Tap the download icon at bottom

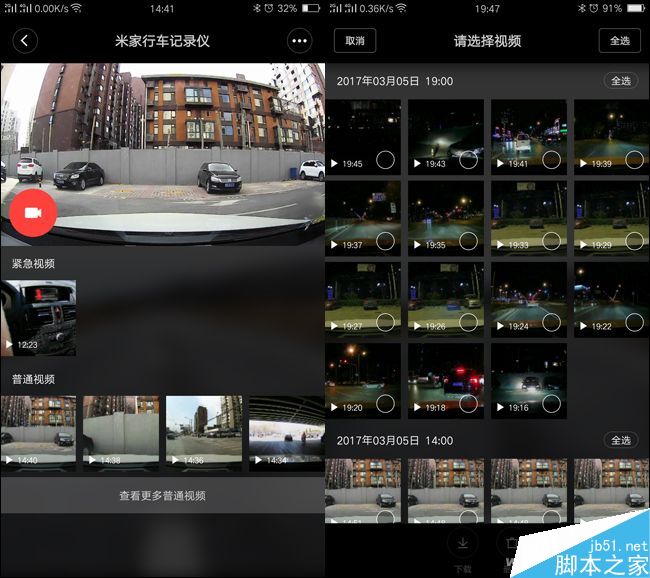coord(463,543)
